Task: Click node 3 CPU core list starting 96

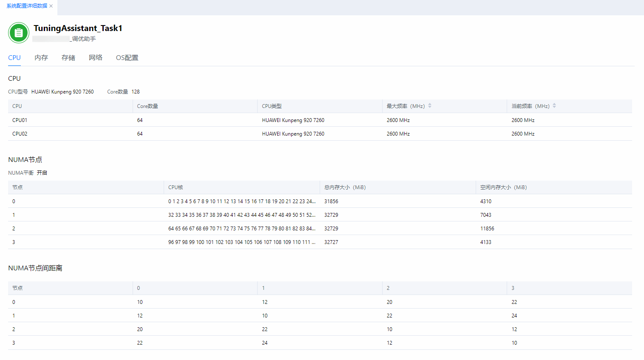Action: [x=242, y=242]
